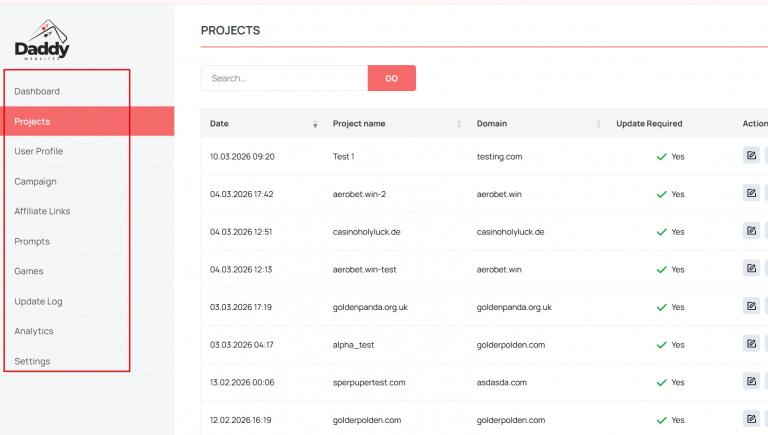Screen dimensions: 768x435
Task: Click the GO search button
Action: tap(391, 78)
